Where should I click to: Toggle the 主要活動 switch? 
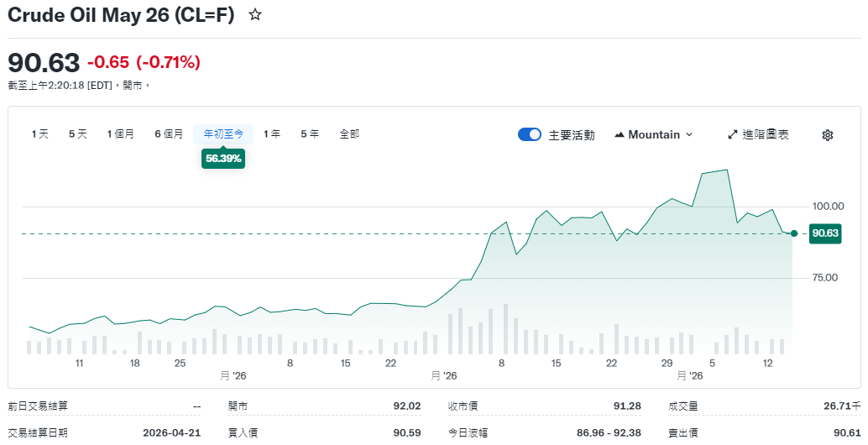pos(530,134)
